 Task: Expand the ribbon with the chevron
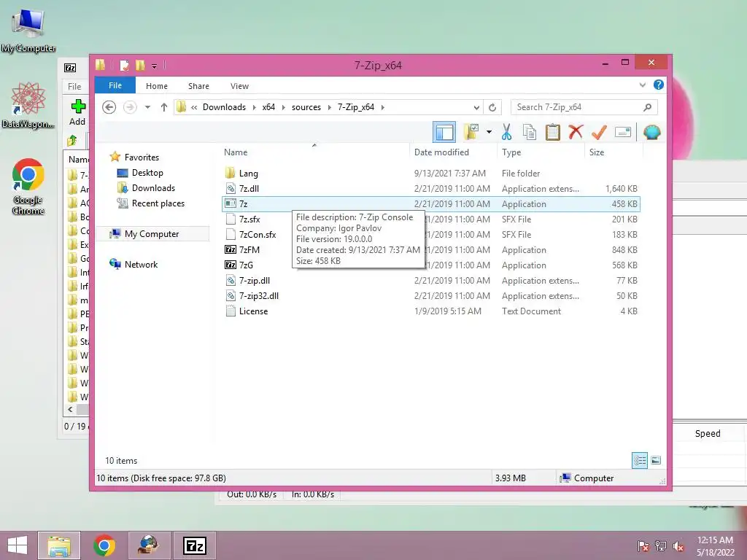point(642,85)
